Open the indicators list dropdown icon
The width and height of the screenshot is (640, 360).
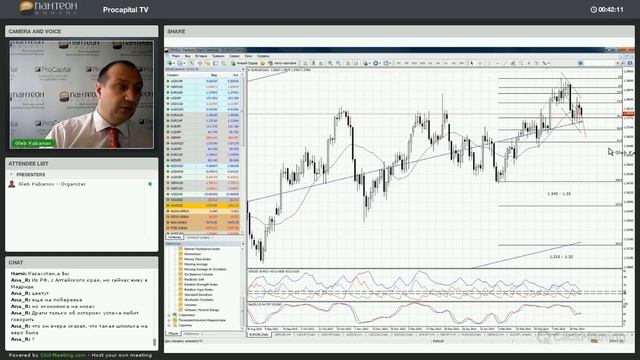pos(367,63)
